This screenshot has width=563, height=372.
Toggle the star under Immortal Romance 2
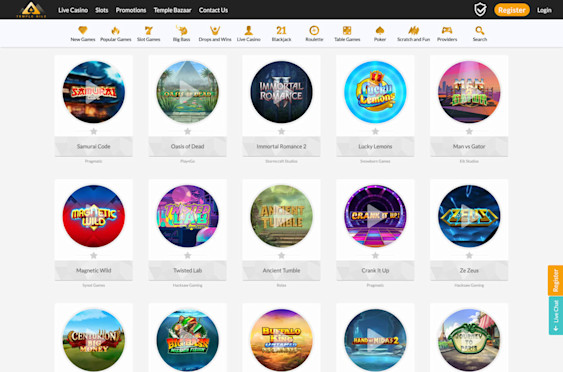(282, 131)
